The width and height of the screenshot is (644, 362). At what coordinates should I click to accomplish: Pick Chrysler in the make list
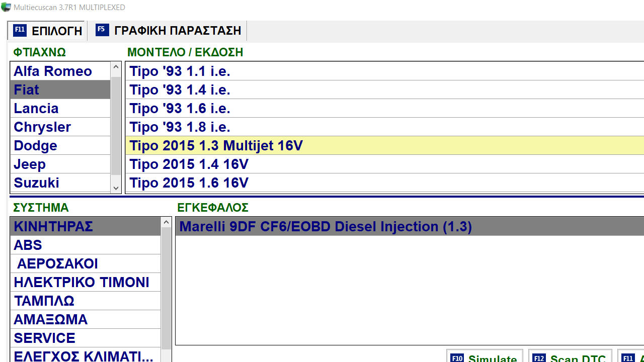pyautogui.click(x=60, y=127)
